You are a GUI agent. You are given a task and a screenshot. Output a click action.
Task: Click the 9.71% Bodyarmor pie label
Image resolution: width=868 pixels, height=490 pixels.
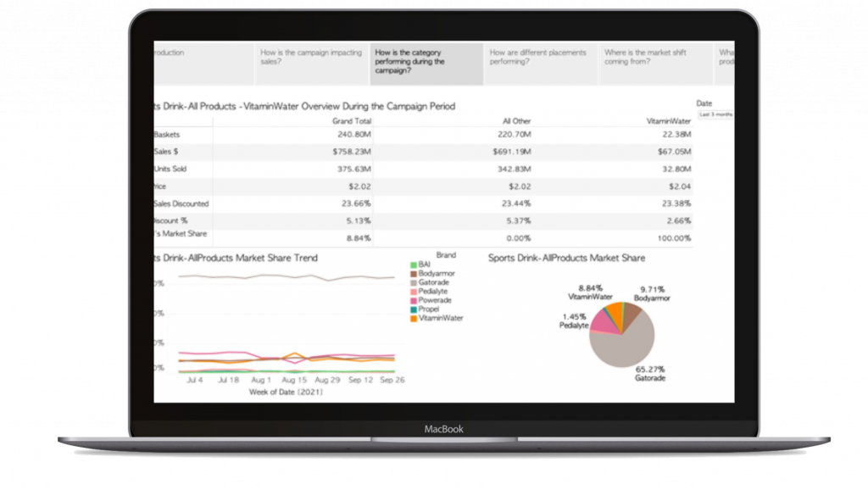pyautogui.click(x=652, y=294)
